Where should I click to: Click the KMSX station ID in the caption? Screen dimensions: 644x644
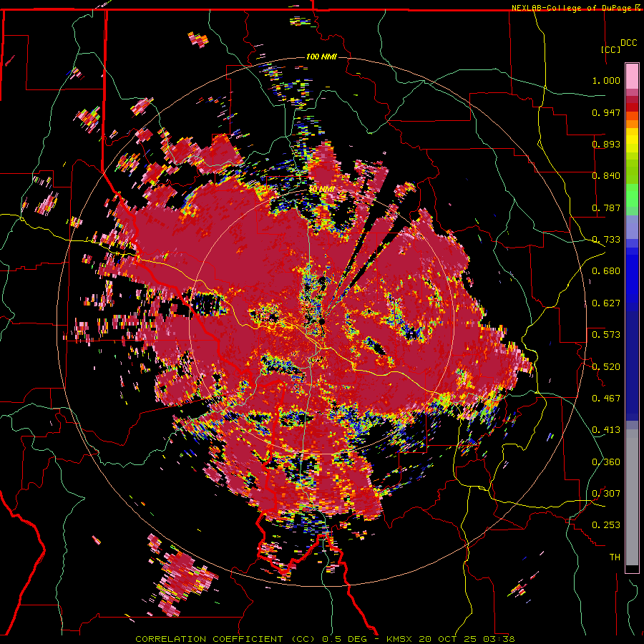401,639
